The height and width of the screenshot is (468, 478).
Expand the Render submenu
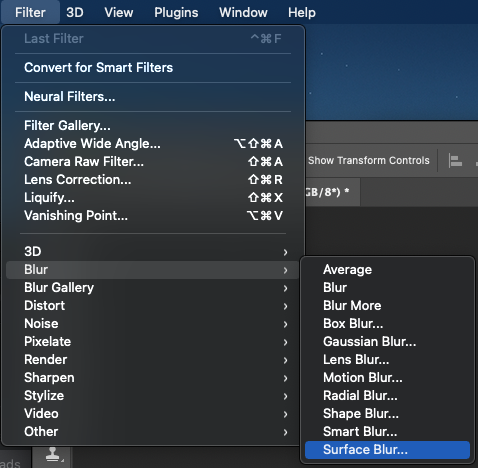pyautogui.click(x=153, y=360)
